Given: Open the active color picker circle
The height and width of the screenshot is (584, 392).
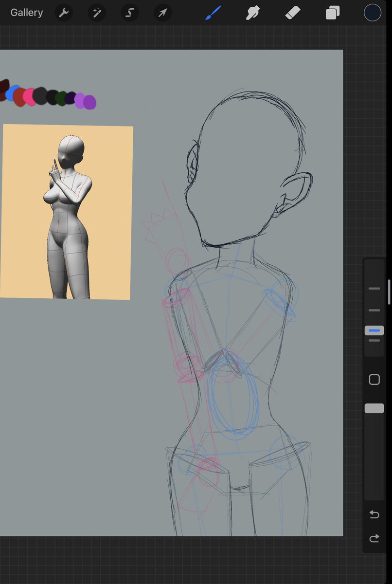Looking at the screenshot, I should point(373,13).
